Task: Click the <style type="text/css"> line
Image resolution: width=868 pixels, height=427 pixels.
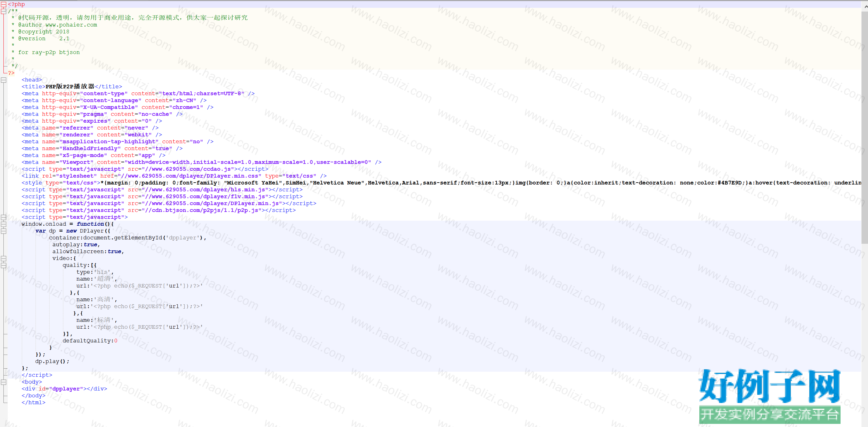Action: pos(441,183)
